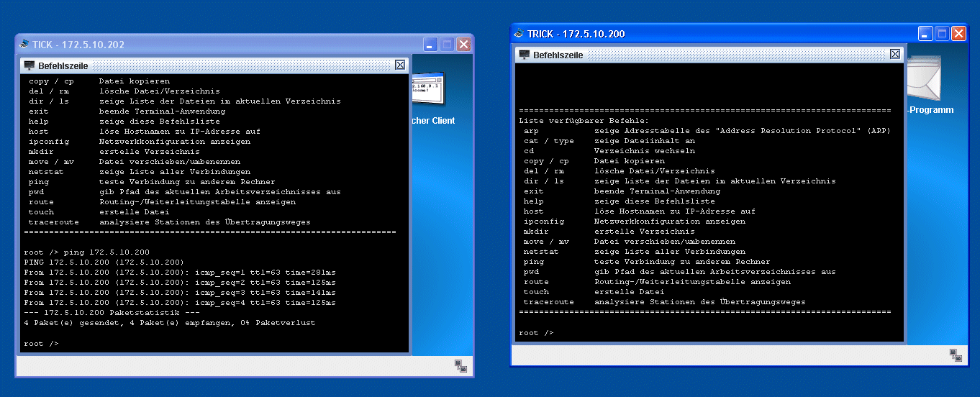This screenshot has width=980, height=397.
Task: Click 'host' command line in TICK terminal
Action: click(x=145, y=132)
